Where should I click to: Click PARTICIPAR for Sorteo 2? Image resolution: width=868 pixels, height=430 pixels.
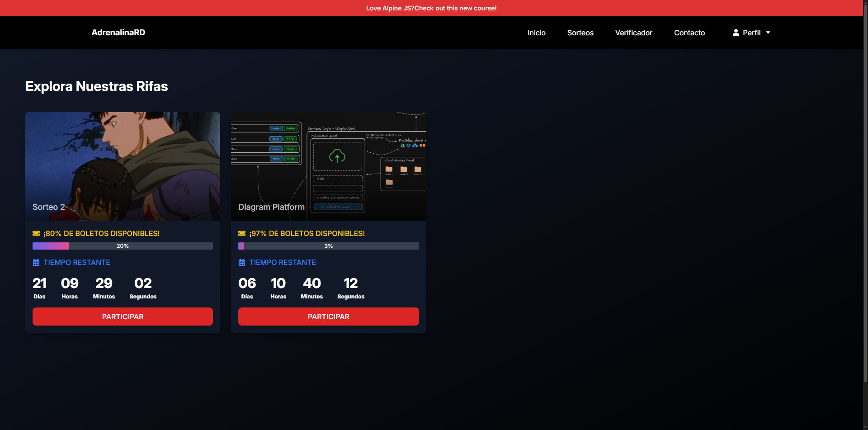point(123,317)
